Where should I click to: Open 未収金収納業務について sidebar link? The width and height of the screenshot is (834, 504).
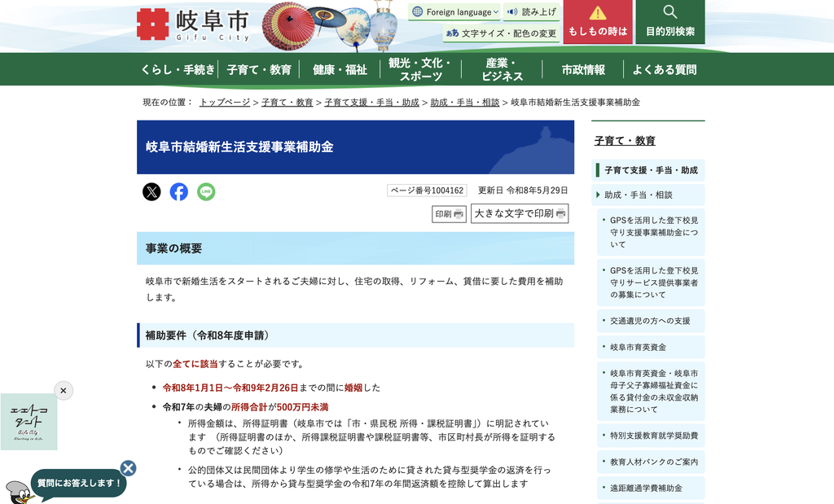[651, 392]
